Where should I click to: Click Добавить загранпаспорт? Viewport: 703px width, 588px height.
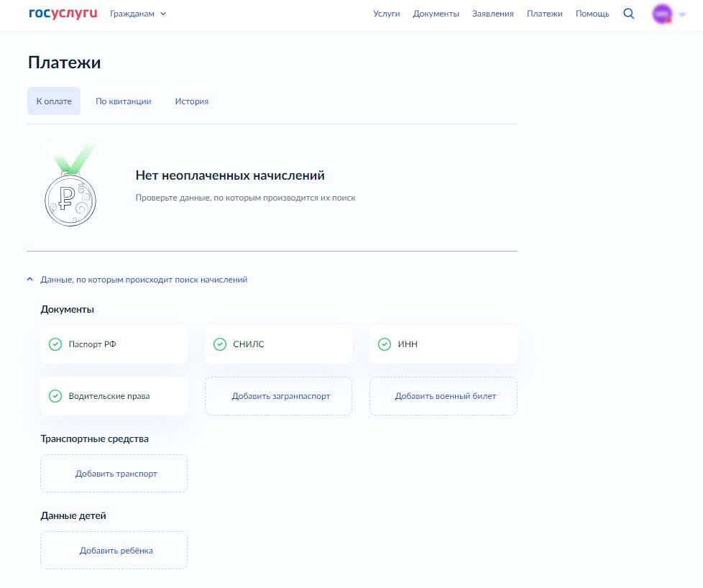point(280,396)
